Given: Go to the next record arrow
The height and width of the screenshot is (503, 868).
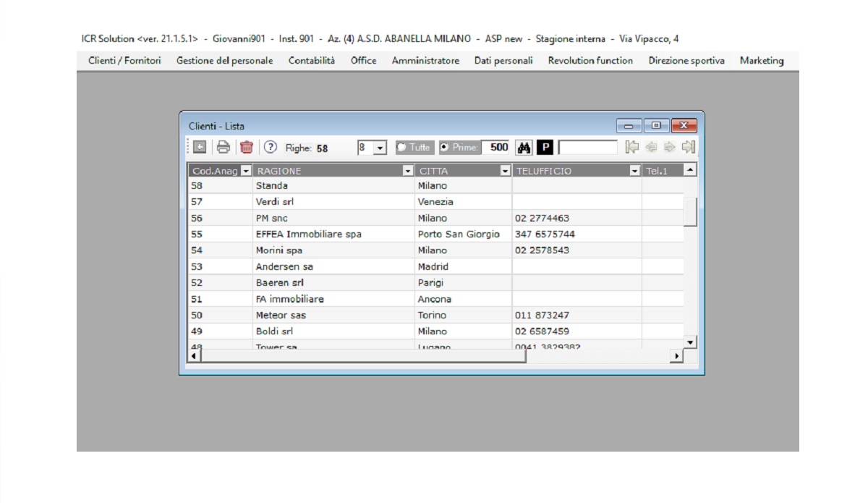Looking at the screenshot, I should [669, 147].
